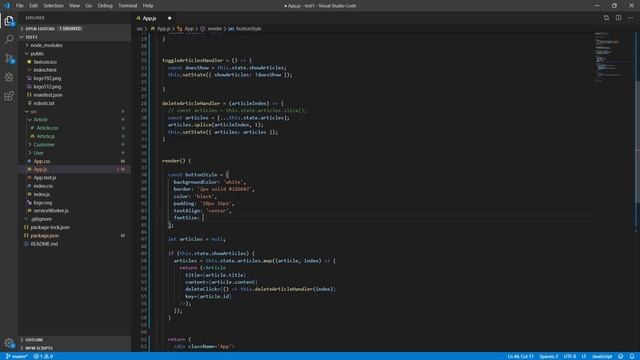Open robots.txt in the explorer
Image resolution: width=640 pixels, height=360 pixels.
coord(74,103)
